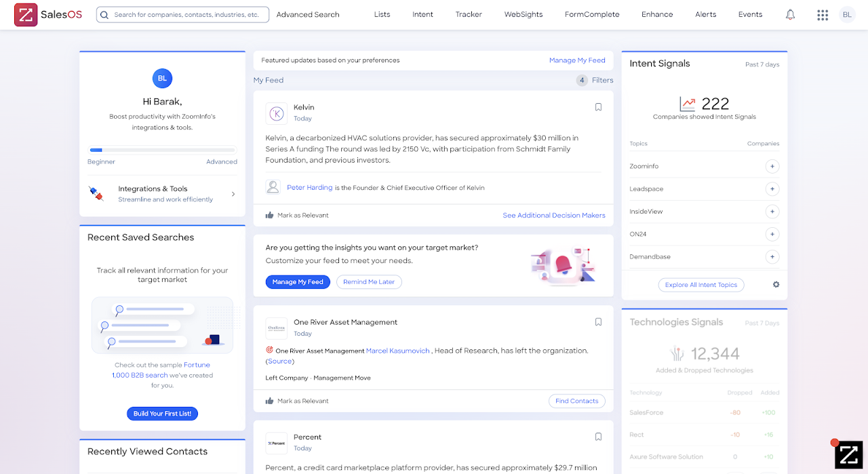This screenshot has height=474, width=868.
Task: Open feed Filters
Action: pos(602,80)
